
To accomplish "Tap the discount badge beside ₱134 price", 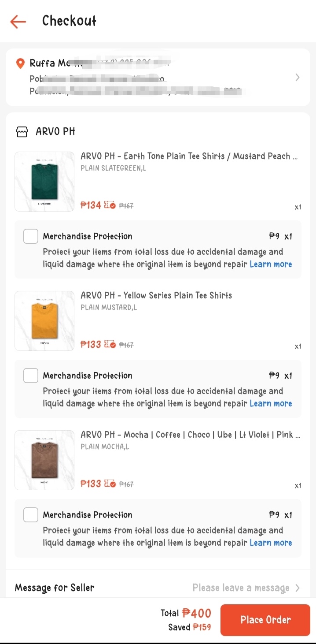I will tap(110, 205).
